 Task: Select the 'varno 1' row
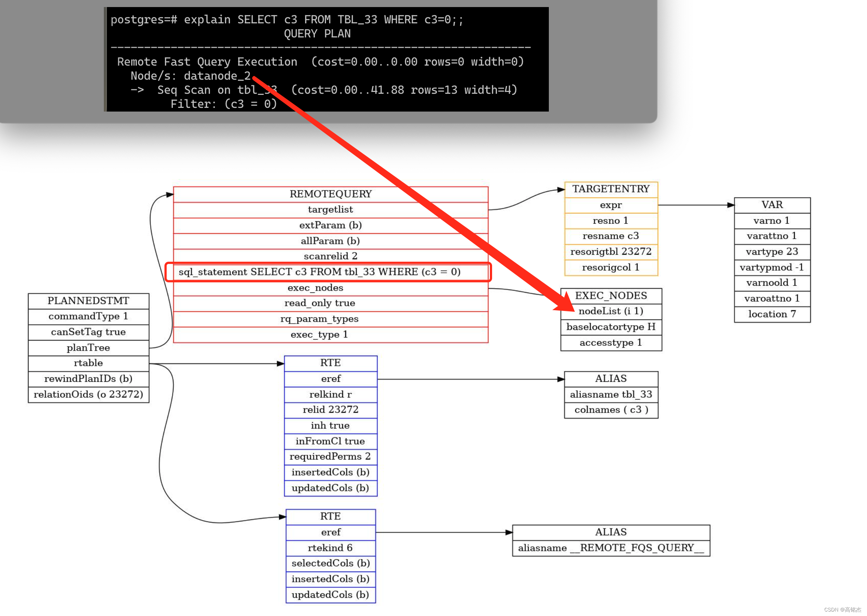(772, 221)
